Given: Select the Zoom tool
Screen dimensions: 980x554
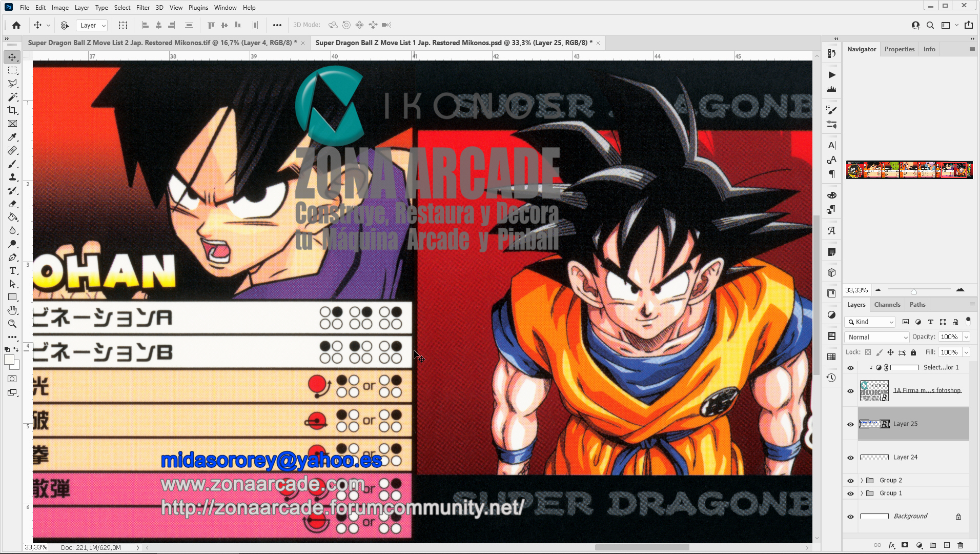Looking at the screenshot, I should click(x=12, y=324).
